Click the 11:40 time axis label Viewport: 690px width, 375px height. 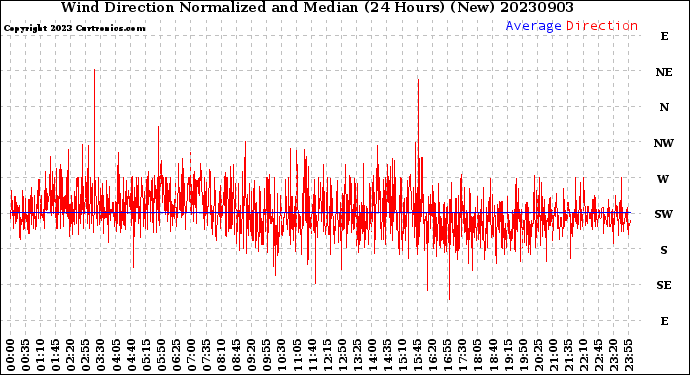312,355
